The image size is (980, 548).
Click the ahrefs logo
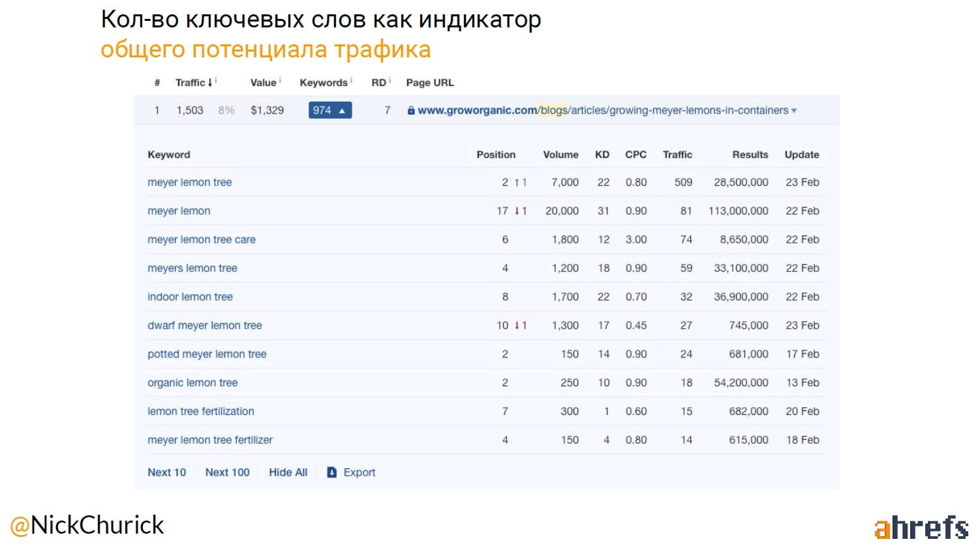coord(921,528)
